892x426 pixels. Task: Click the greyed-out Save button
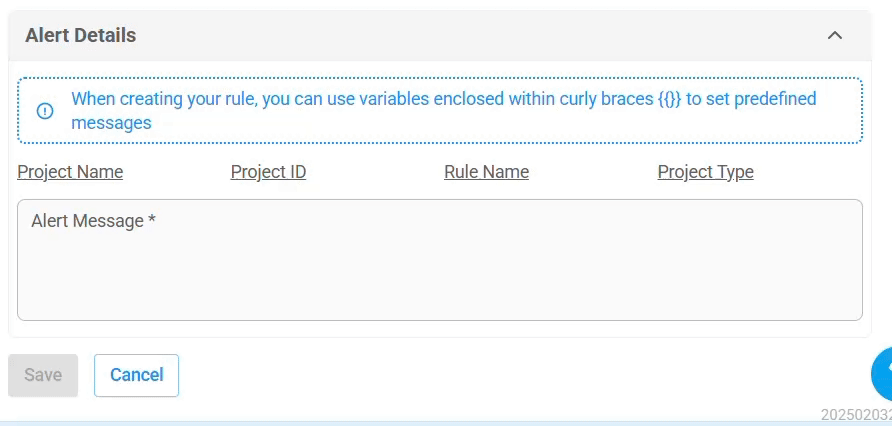pos(43,375)
